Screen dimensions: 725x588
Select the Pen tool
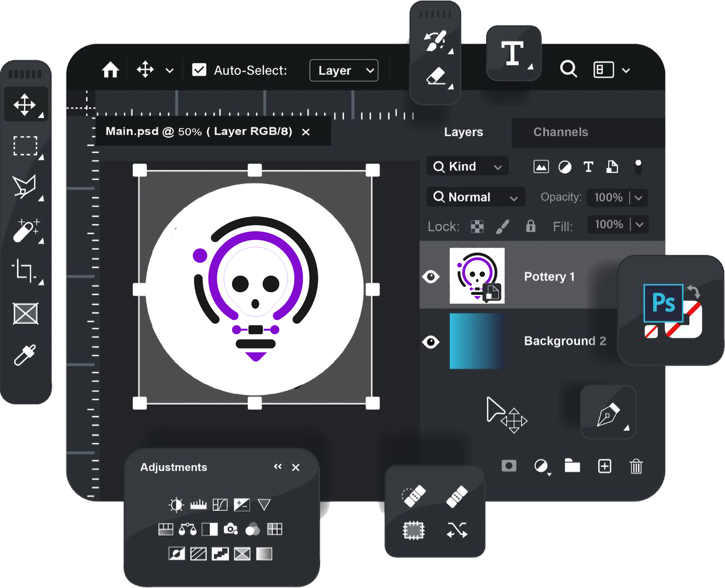point(608,414)
